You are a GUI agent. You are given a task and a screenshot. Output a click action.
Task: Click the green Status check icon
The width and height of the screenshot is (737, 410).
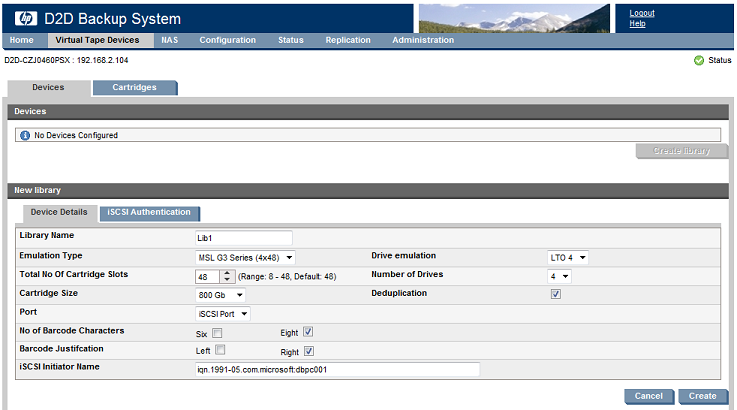(699, 60)
